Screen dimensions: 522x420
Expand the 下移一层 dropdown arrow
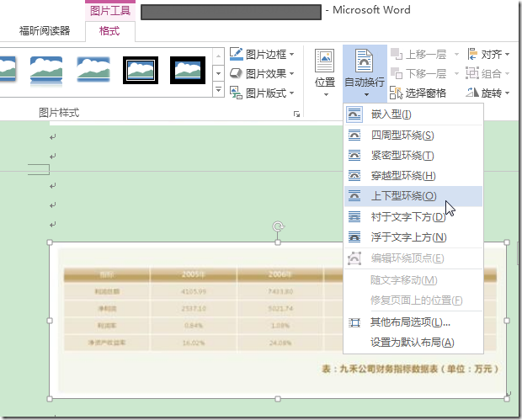(456, 73)
